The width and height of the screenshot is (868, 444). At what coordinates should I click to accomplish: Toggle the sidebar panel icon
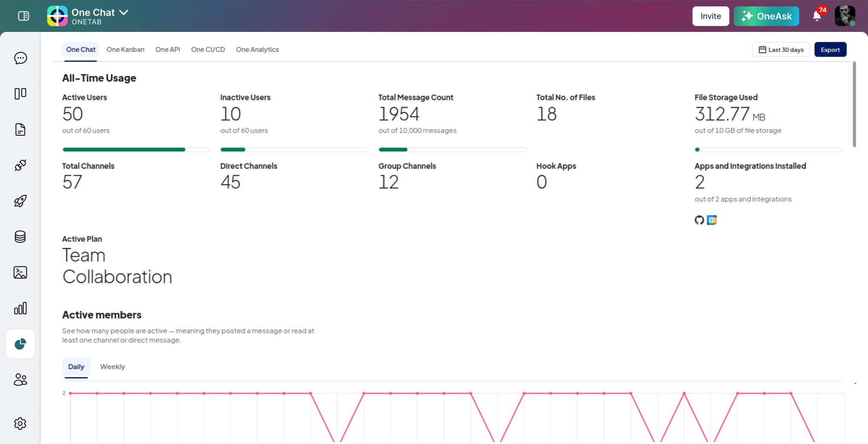coord(24,16)
